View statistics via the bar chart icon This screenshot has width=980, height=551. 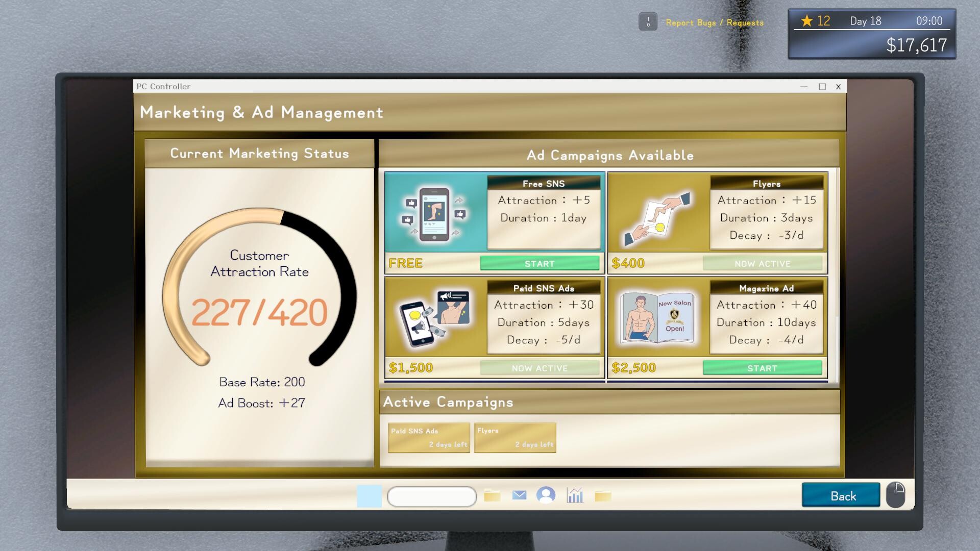pos(576,495)
